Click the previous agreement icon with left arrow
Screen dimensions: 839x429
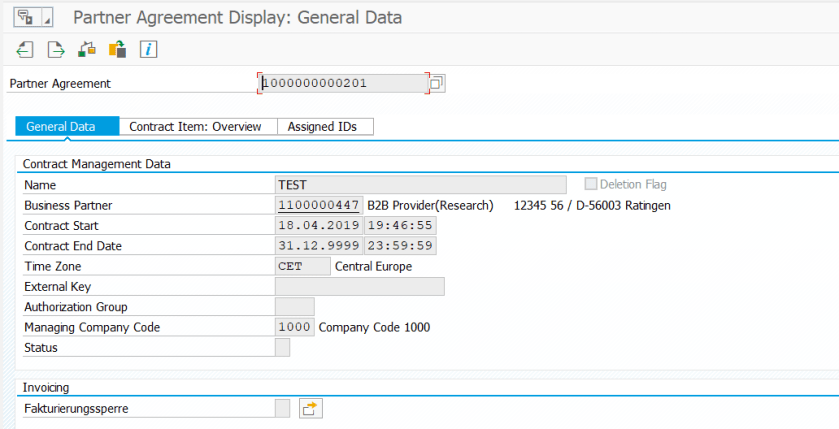25,49
